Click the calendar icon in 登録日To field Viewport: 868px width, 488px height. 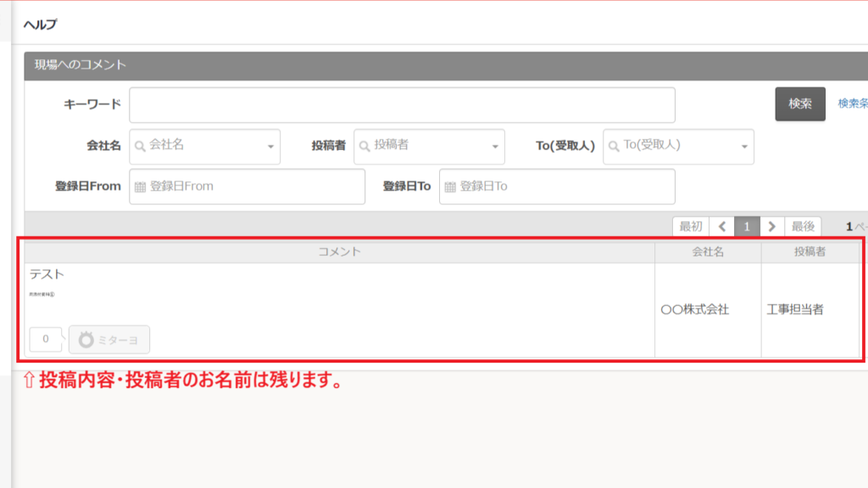[450, 186]
